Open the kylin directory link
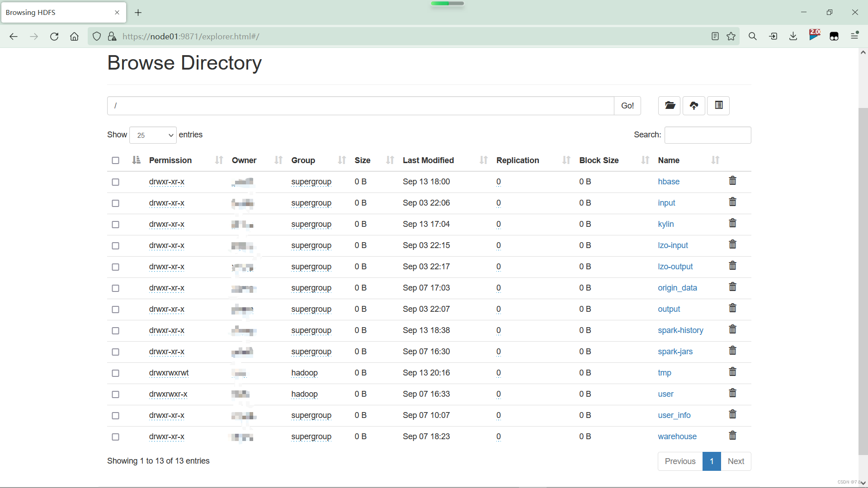 pos(666,224)
